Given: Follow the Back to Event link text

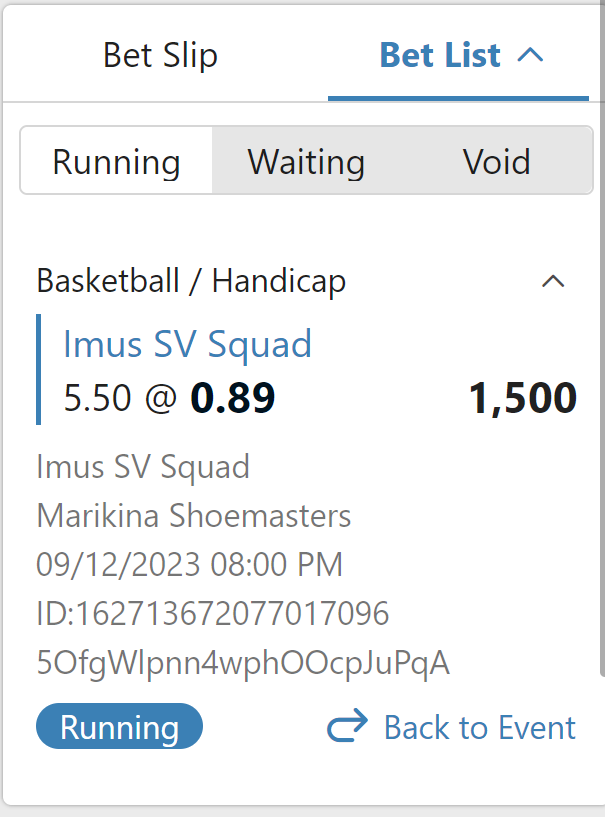Looking at the screenshot, I should (480, 727).
